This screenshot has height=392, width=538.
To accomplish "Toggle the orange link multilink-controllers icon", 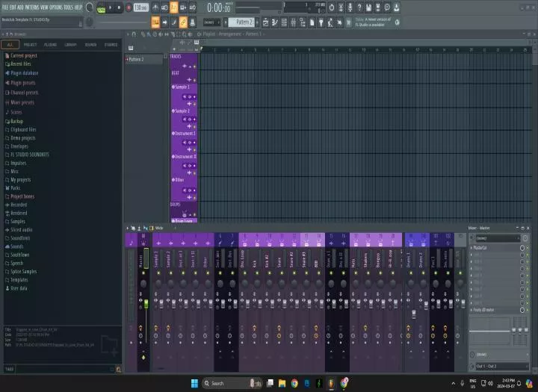I will (x=183, y=22).
